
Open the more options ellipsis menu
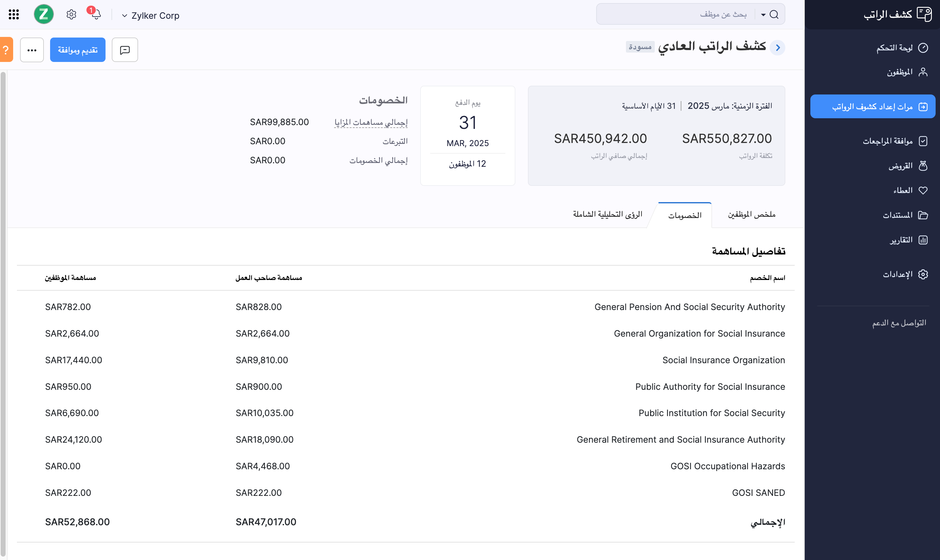(x=32, y=49)
